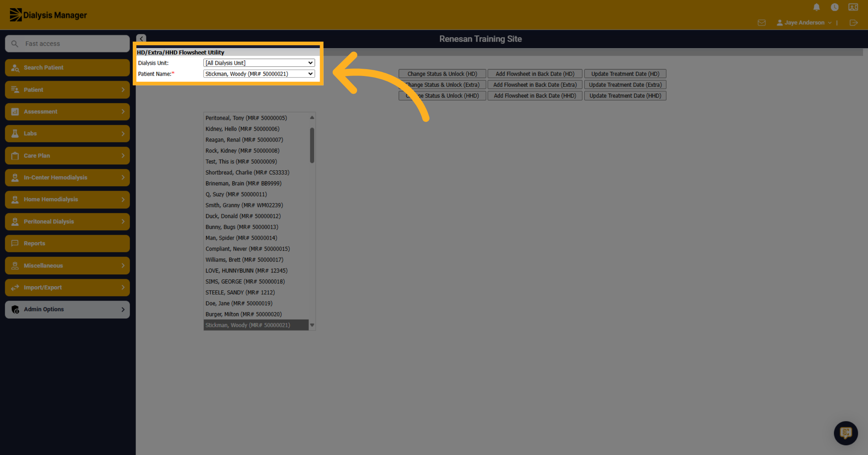Click Add Flowsheet in Back Date (HHD)

coord(535,96)
